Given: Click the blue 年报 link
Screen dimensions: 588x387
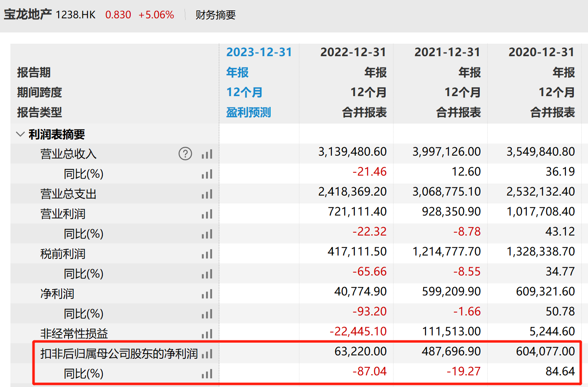Looking at the screenshot, I should (x=237, y=72).
